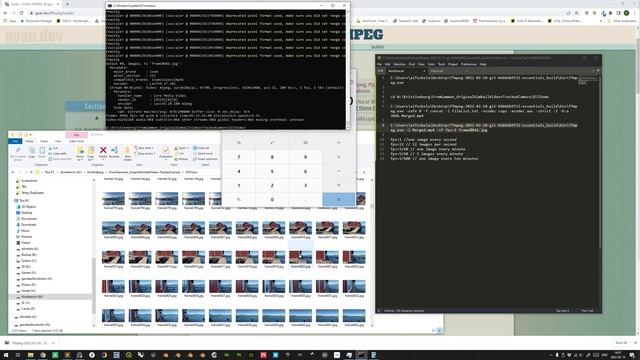Click History in the Open group
The height and width of the screenshot is (360, 640).
181,159
